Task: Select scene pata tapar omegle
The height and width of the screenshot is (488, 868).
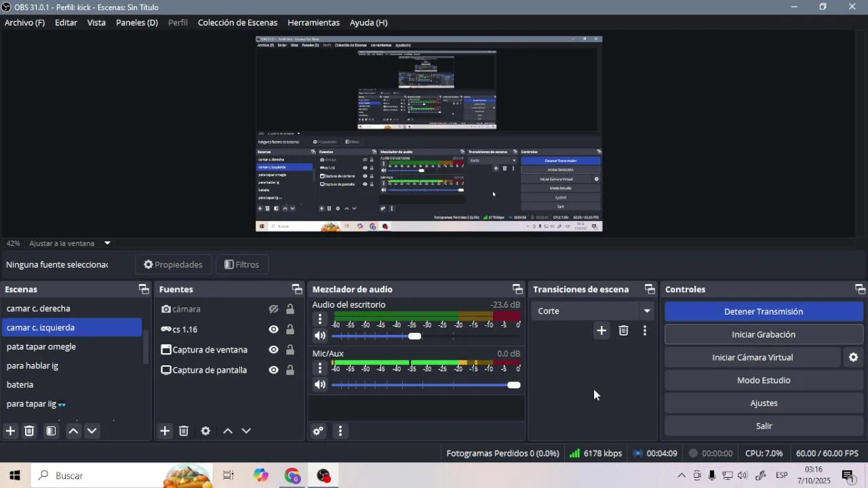Action: pos(71,346)
